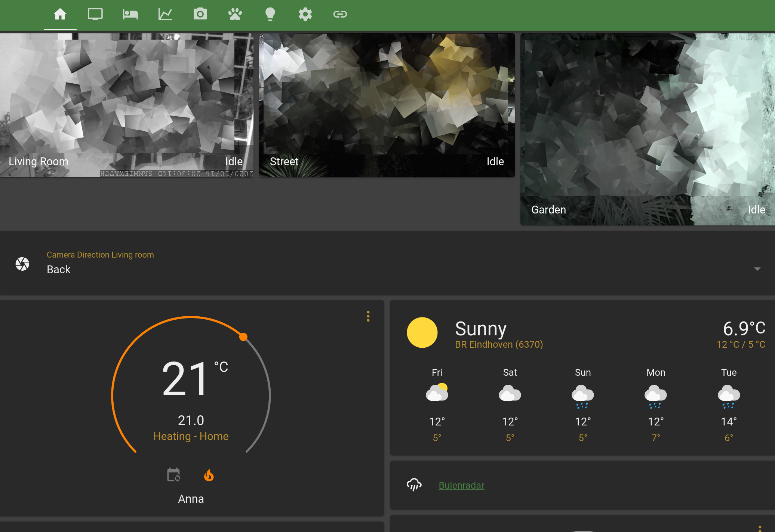Screen dimensions: 775x532
Task: Open the line chart graphs tab
Action: point(165,15)
